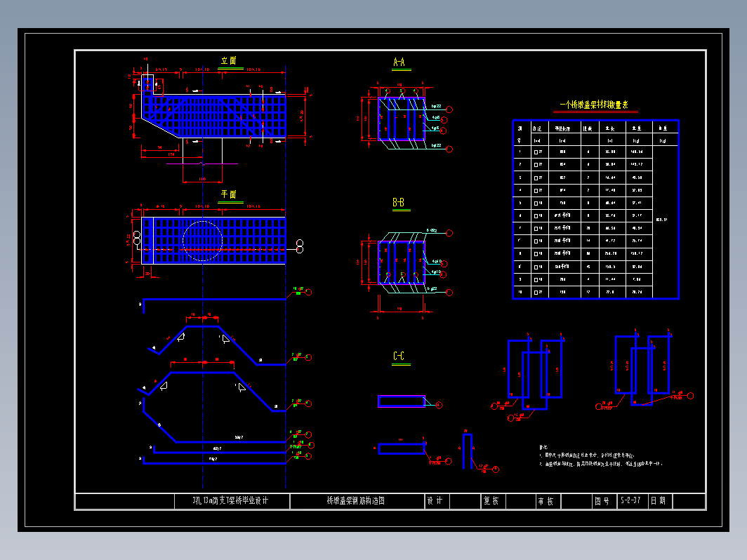Select the B-B section label
This screenshot has width=747, height=560.
click(x=399, y=203)
